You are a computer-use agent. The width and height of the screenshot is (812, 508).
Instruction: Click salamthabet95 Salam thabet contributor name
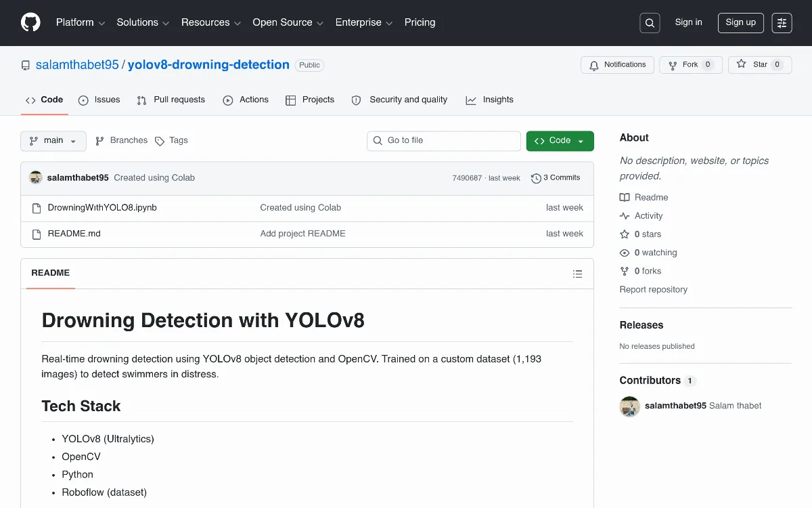coord(703,406)
